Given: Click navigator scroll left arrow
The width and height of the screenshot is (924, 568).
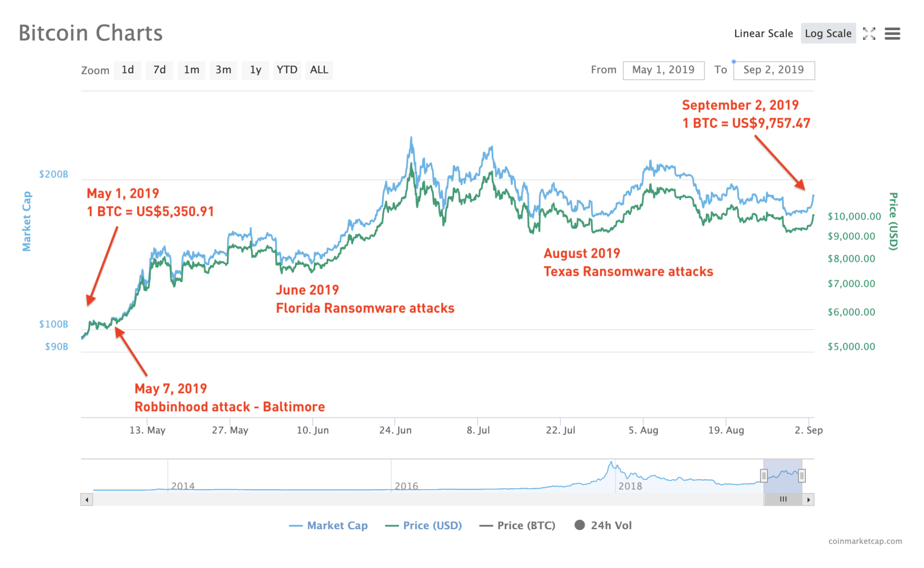Looking at the screenshot, I should coord(87,499).
